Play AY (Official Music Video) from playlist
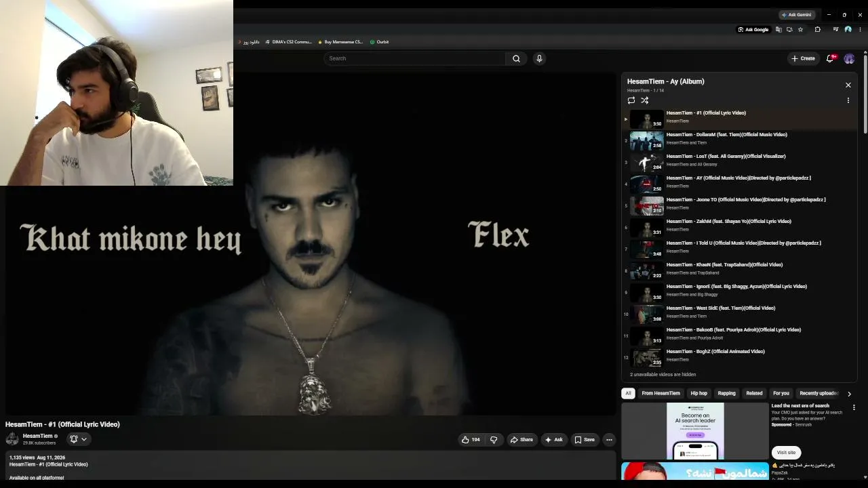Viewport: 868px width, 488px height. pyautogui.click(x=741, y=184)
